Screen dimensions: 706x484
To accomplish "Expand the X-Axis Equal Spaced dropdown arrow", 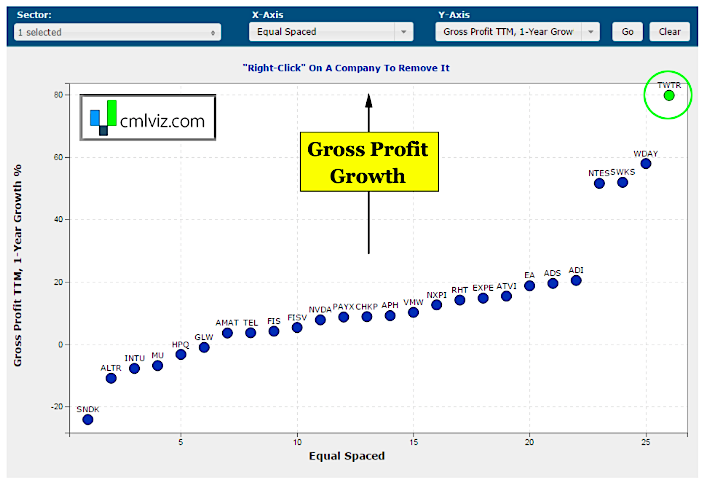I will tap(403, 32).
